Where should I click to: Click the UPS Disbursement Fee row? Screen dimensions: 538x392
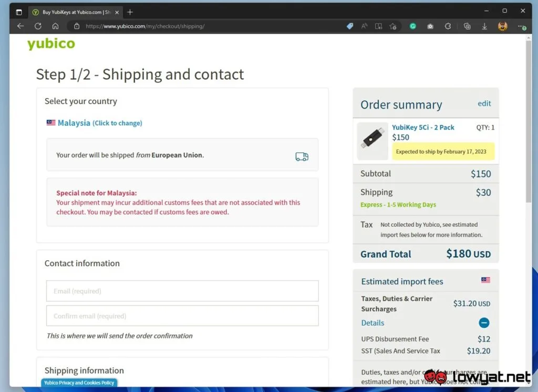pyautogui.click(x=426, y=339)
